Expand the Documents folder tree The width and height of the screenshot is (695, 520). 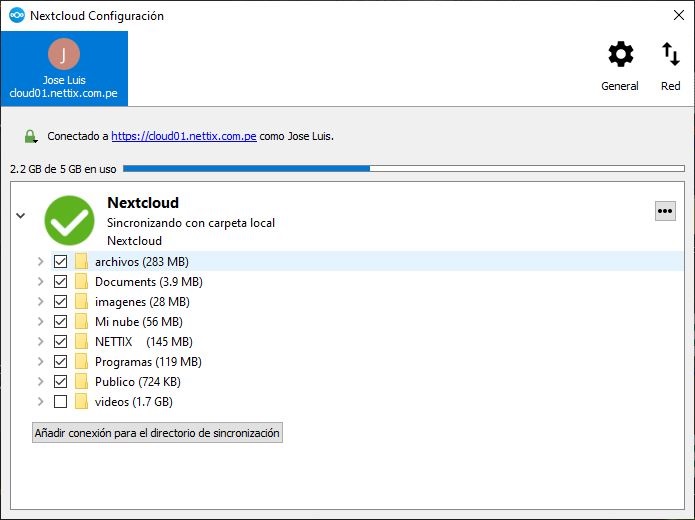(x=40, y=282)
